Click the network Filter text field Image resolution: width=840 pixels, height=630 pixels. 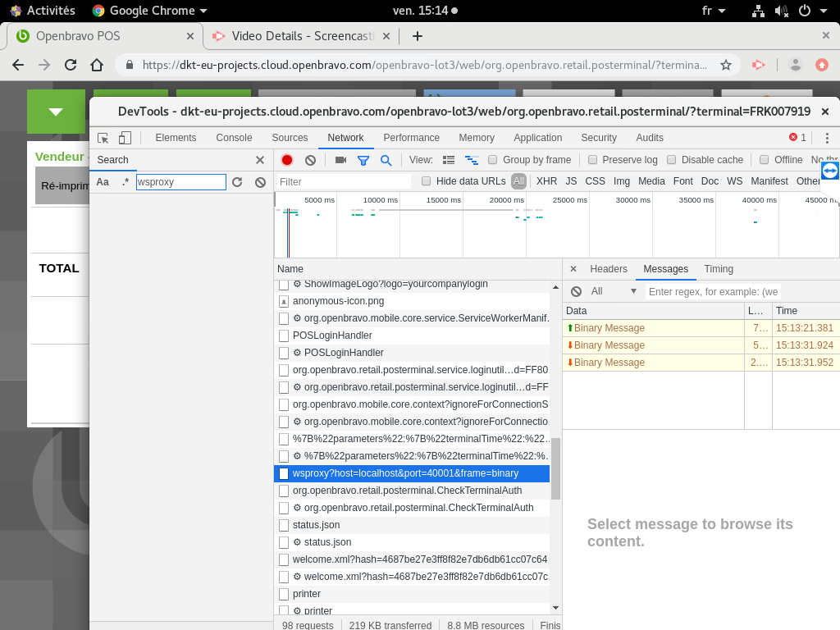343,181
